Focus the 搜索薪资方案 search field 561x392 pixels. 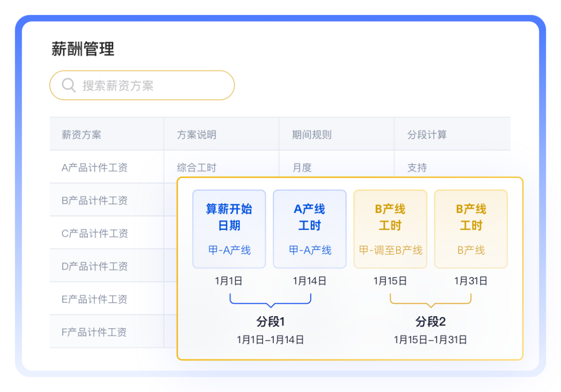142,86
